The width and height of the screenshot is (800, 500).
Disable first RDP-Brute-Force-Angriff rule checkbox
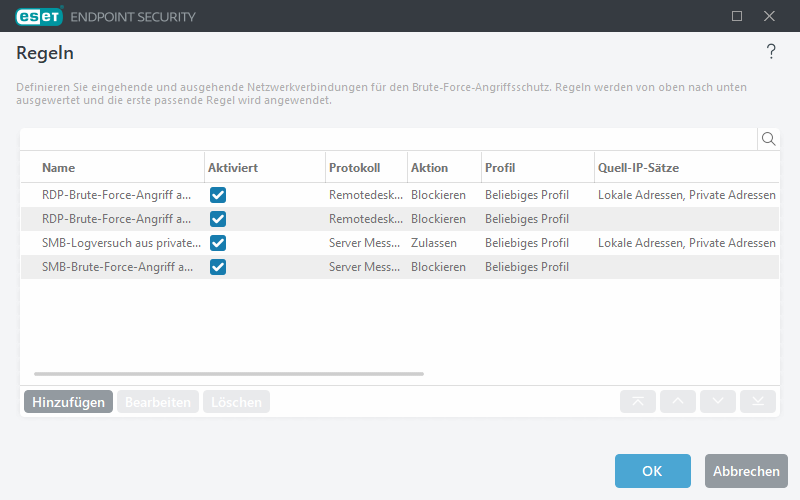(x=218, y=195)
